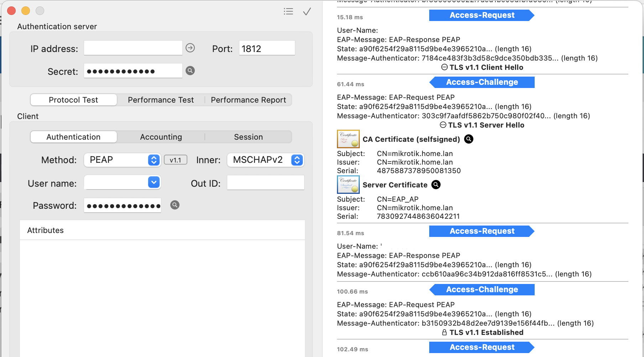Click the Out ID field
Viewport: 644px width, 357px height.
click(265, 182)
